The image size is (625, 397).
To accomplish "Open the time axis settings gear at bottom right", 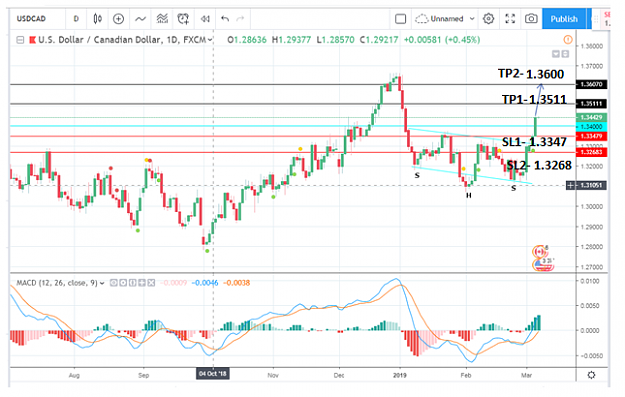I will pos(592,375).
